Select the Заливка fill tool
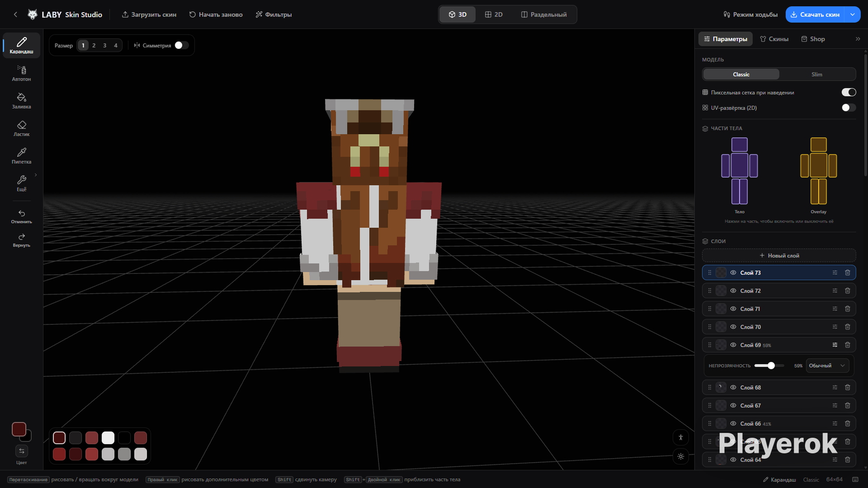The width and height of the screenshot is (868, 488). tap(21, 101)
